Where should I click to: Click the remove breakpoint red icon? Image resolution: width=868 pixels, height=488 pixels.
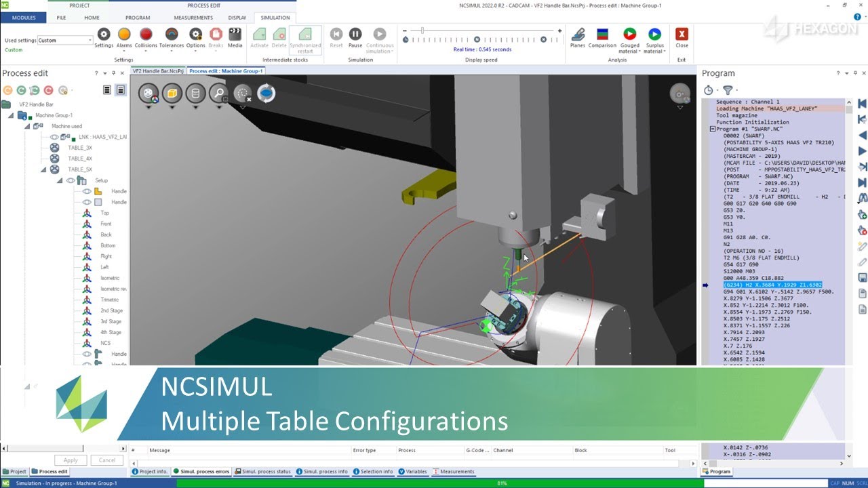[863, 230]
